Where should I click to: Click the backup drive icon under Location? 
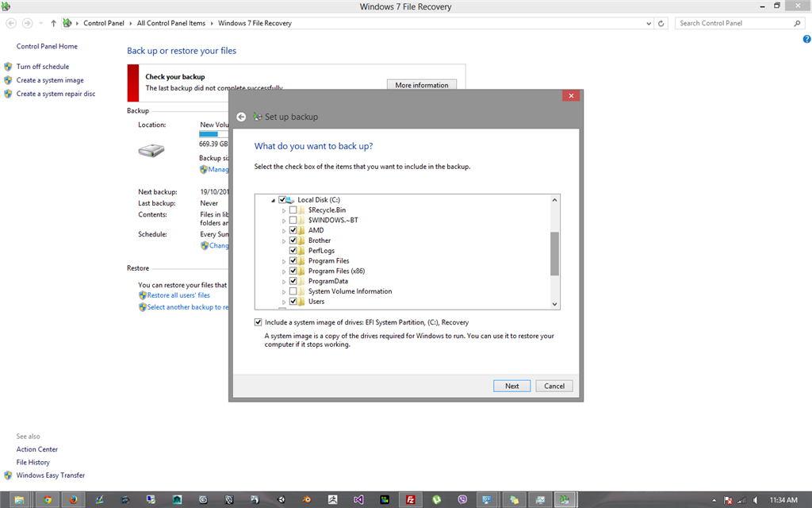pos(151,150)
